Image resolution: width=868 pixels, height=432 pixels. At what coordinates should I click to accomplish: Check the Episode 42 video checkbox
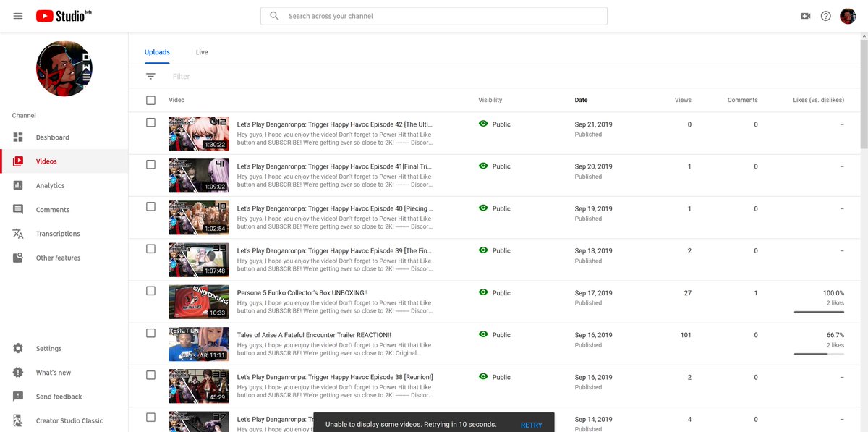[x=150, y=122]
